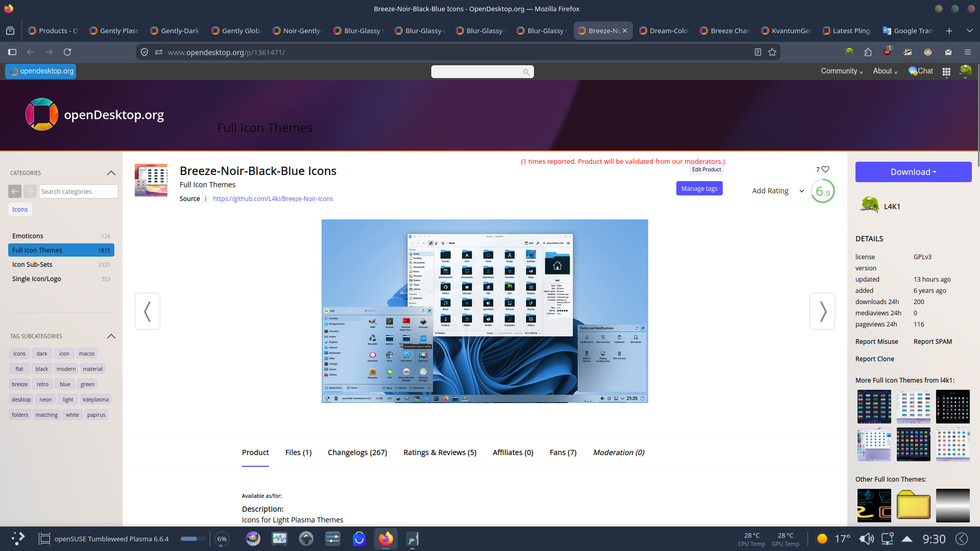Click the Manage tags button
The image size is (980, 551).
(x=699, y=189)
